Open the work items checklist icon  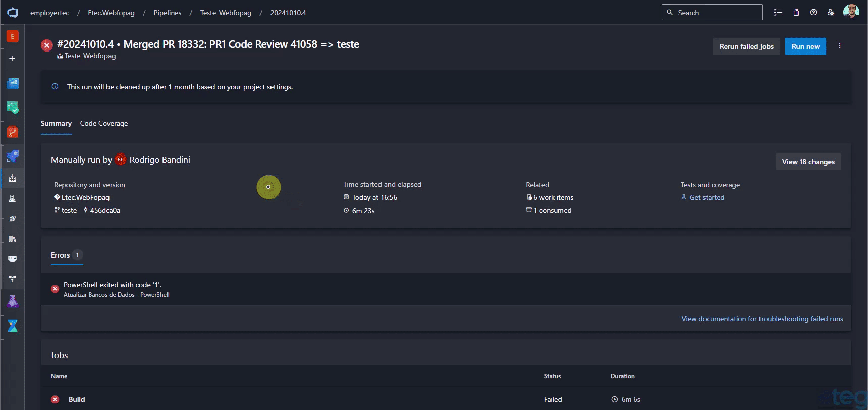(x=778, y=13)
